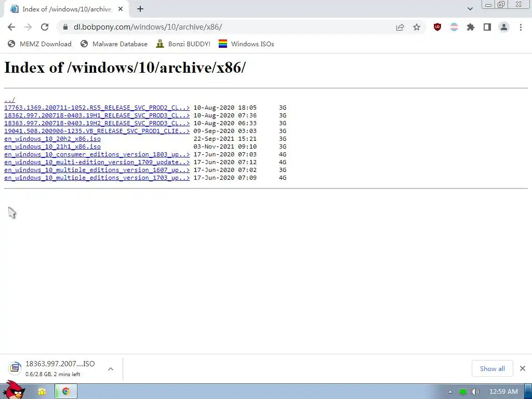The image size is (532, 399).
Task: Click the Index of /windows/10/archive/x86/ heading
Action: (x=125, y=67)
